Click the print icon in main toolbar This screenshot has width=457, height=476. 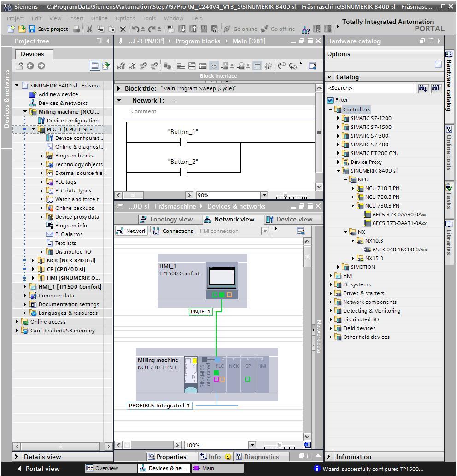(x=76, y=29)
